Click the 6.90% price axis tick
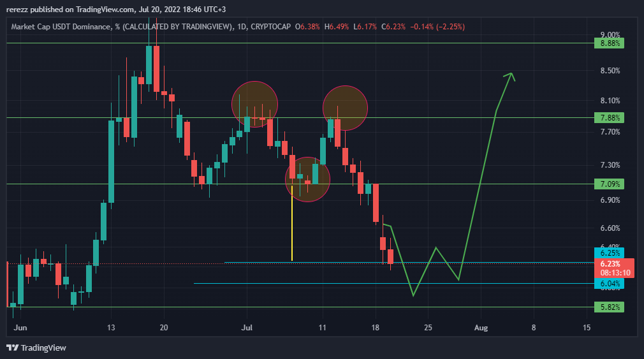This screenshot has width=644, height=359. click(610, 200)
